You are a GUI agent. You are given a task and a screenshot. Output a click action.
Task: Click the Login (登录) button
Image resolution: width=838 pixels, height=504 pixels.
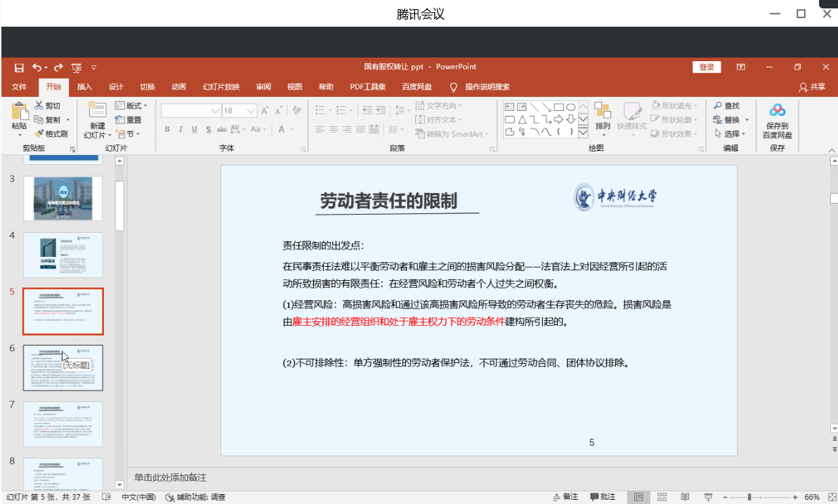707,67
